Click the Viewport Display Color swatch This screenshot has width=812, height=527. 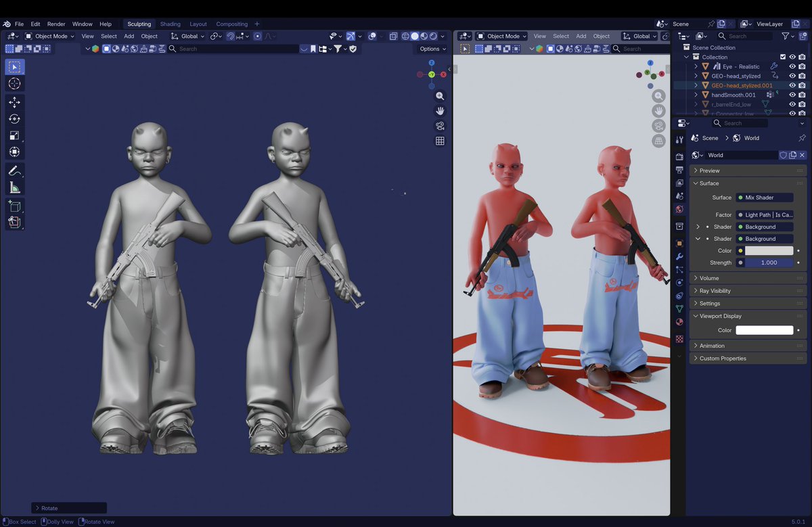point(765,330)
